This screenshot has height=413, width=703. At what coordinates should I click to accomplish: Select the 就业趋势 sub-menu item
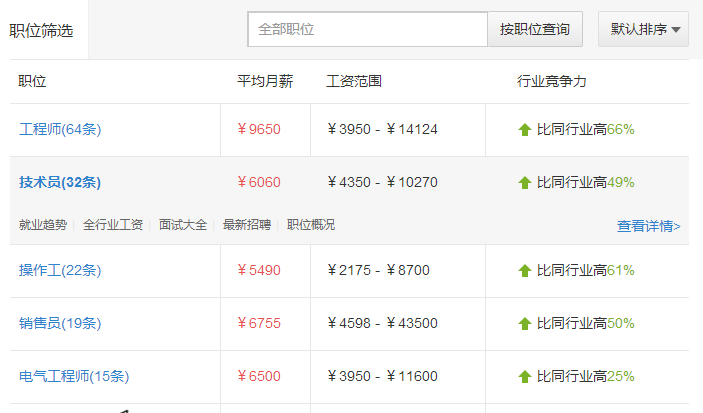tap(43, 224)
